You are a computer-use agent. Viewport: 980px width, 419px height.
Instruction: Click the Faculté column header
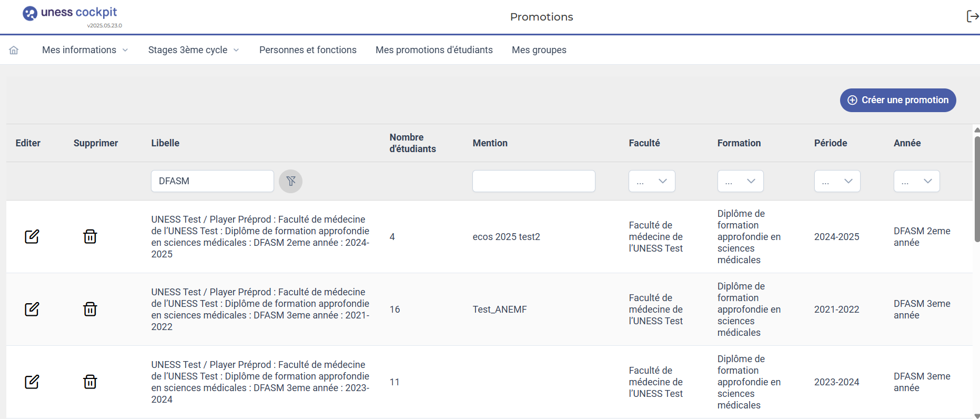tap(644, 143)
